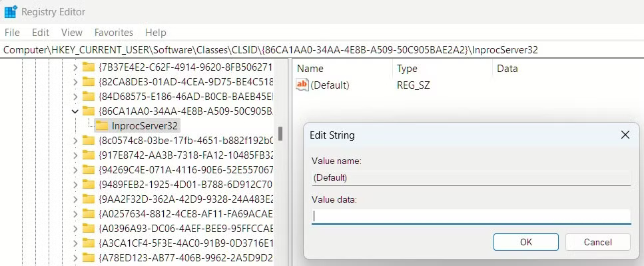Click folder icon of {A0396A93-DC06 key
Image resolution: width=644 pixels, height=266 pixels.
coord(89,228)
